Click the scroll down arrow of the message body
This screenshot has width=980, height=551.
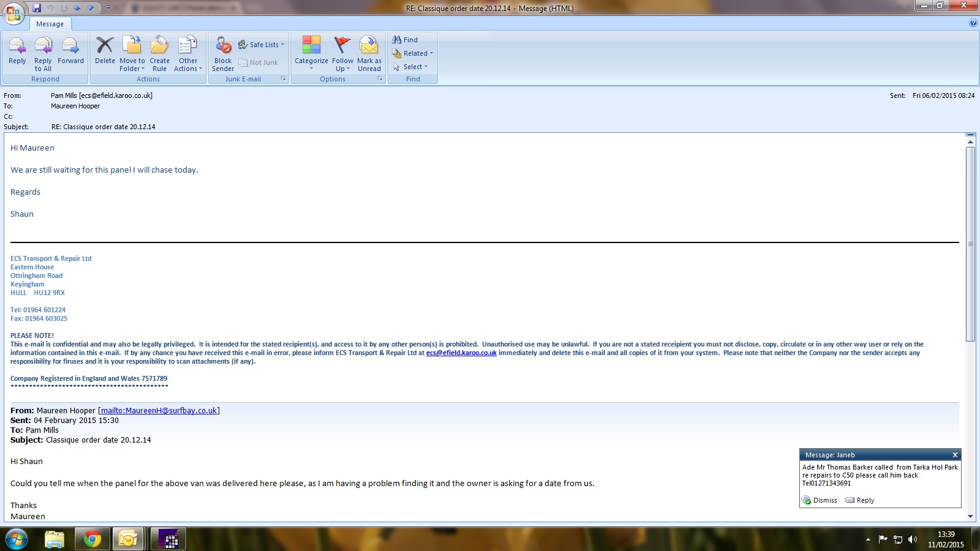pyautogui.click(x=970, y=516)
